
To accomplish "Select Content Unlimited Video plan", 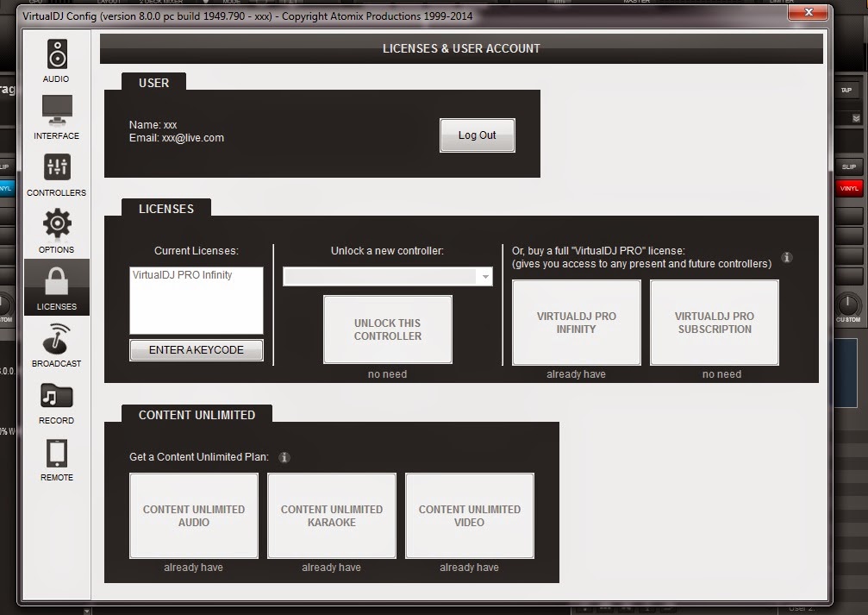I will point(470,516).
